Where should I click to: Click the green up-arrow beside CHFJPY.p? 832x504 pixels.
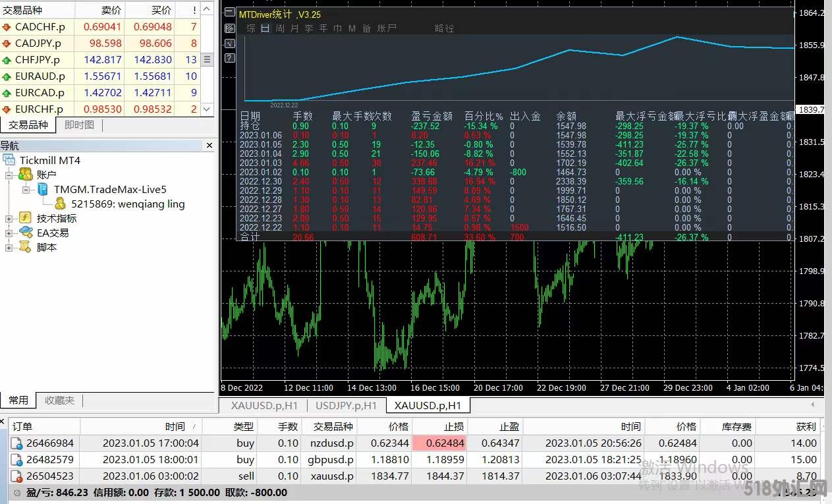click(x=7, y=60)
